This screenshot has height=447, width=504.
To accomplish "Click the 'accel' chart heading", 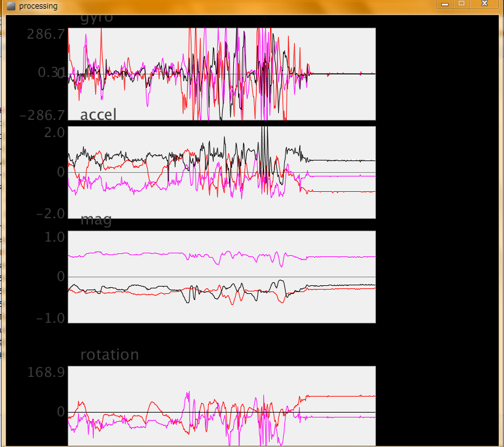I will pyautogui.click(x=98, y=114).
